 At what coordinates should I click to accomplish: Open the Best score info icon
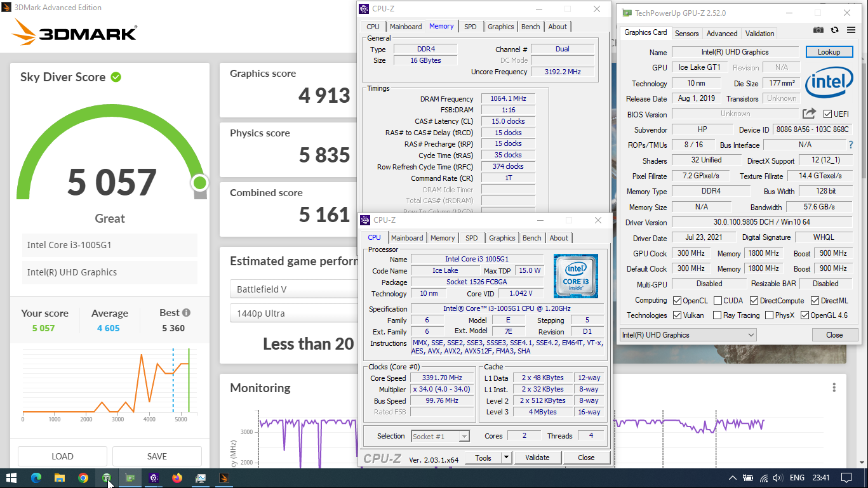pos(186,313)
